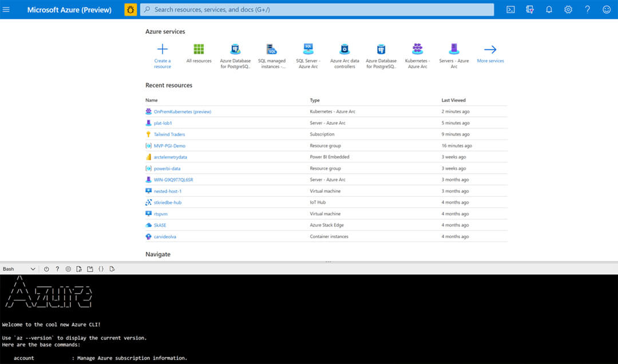618x364 pixels.
Task: Show the notifications bell panel
Action: [549, 10]
